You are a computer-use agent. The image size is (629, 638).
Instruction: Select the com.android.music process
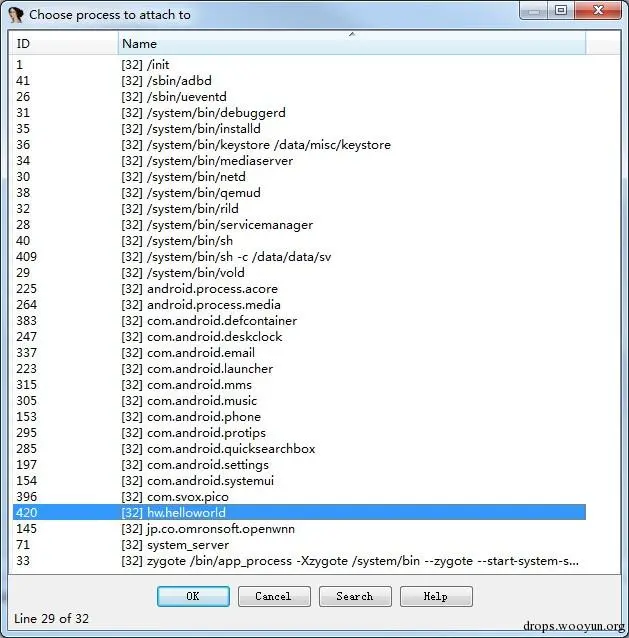pyautogui.click(x=299, y=401)
